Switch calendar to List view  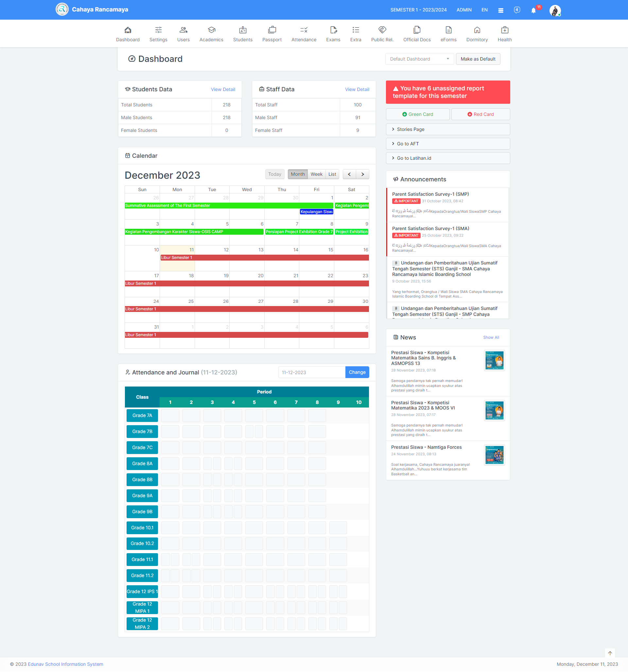coord(332,174)
